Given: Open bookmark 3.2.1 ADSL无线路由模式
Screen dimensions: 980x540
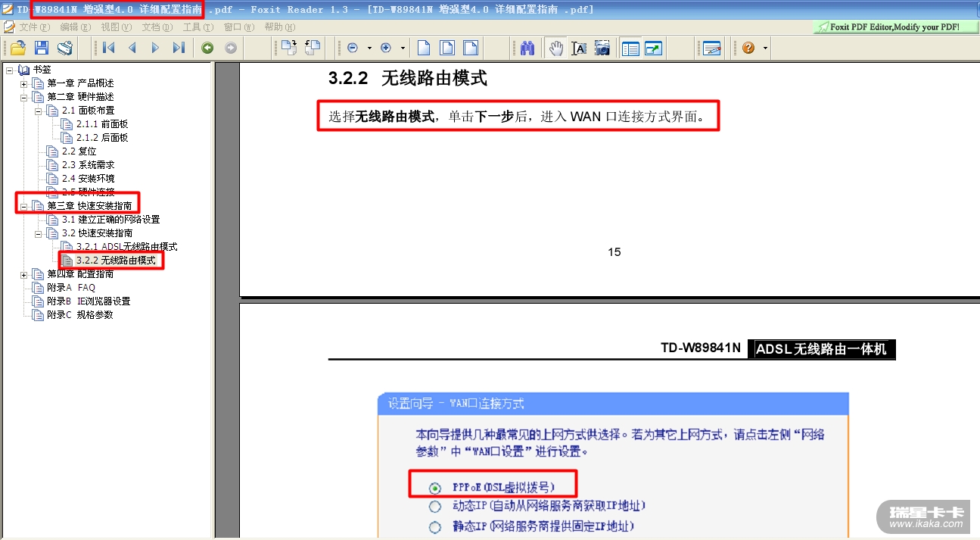Looking at the screenshot, I should click(x=126, y=247).
